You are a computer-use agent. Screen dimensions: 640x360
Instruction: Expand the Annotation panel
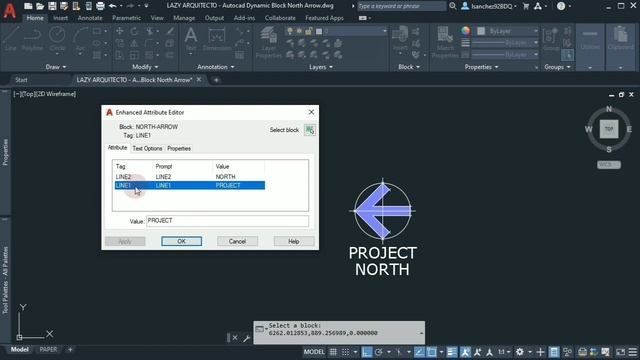pyautogui.click(x=216, y=67)
